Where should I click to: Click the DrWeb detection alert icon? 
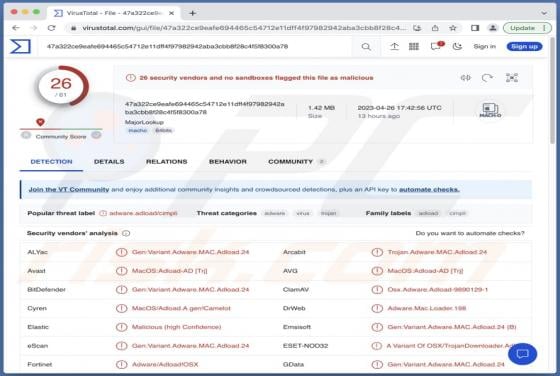(x=377, y=308)
